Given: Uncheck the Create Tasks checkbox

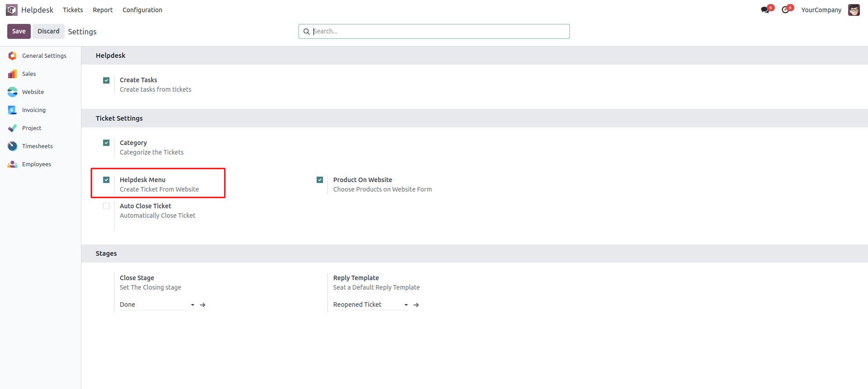Looking at the screenshot, I should 106,80.
